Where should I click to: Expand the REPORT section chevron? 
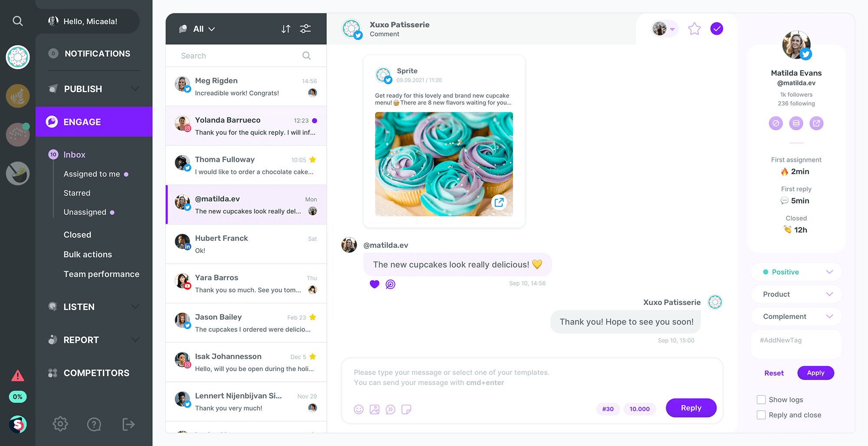(135, 339)
